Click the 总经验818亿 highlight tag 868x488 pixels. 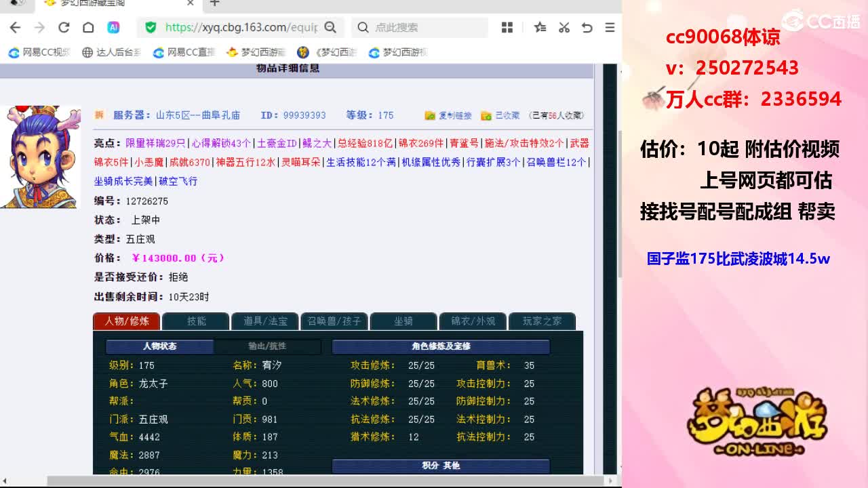click(365, 143)
